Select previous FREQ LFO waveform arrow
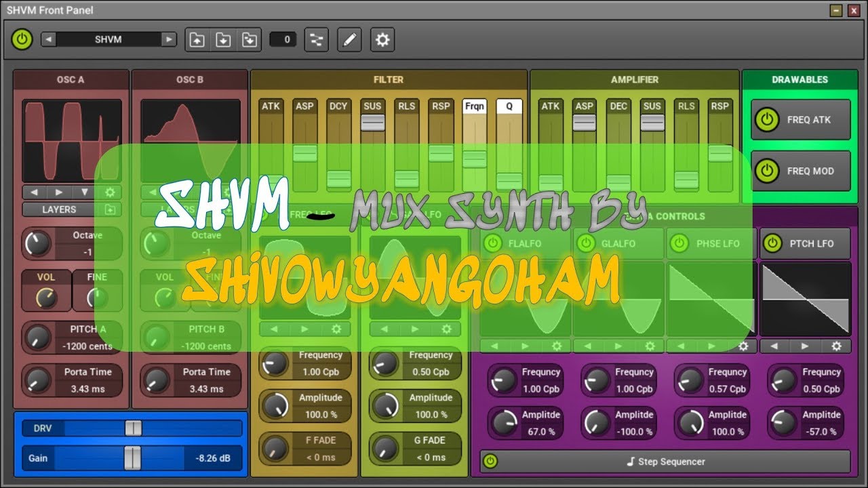 tap(274, 329)
